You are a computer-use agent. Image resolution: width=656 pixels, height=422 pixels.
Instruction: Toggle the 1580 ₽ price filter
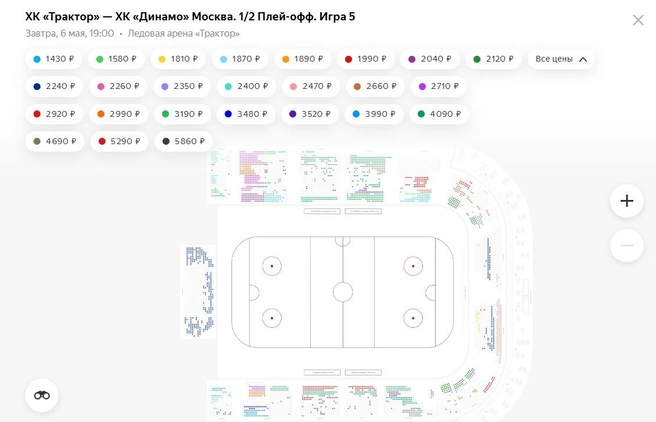[116, 59]
